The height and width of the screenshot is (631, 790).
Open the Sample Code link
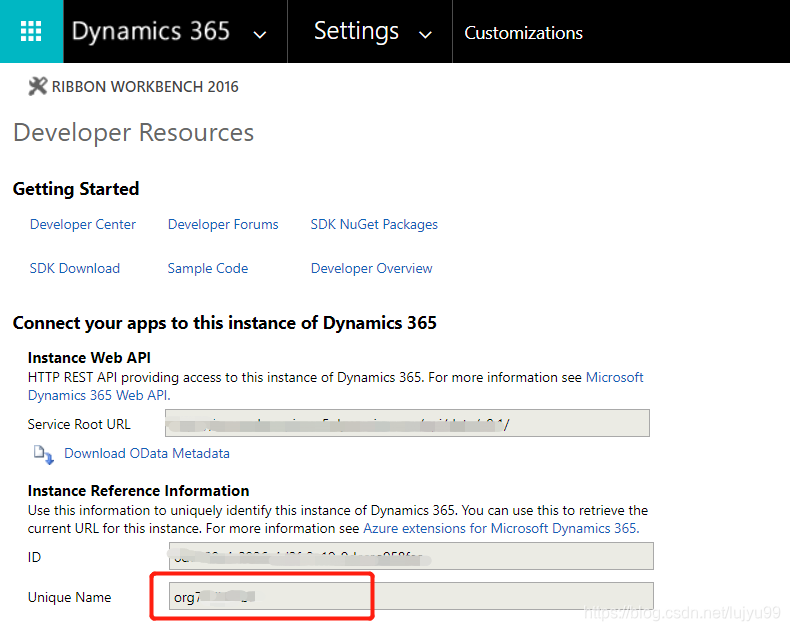tap(208, 268)
